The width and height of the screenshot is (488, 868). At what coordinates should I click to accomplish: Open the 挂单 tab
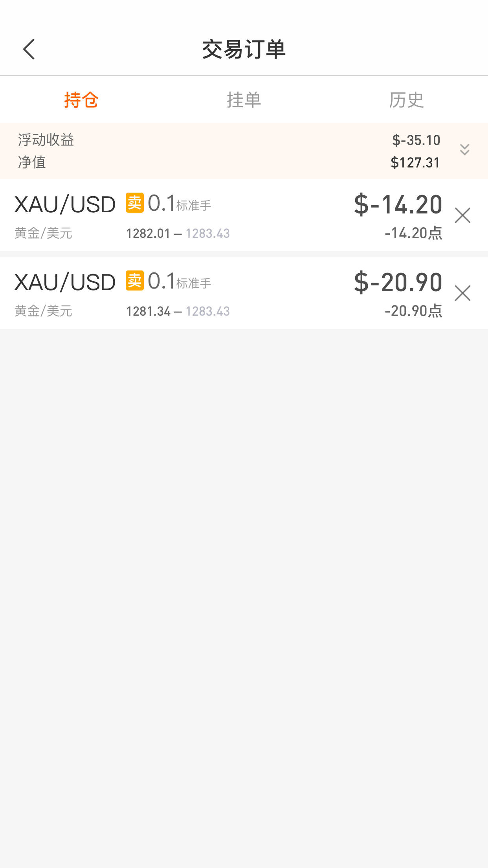tap(244, 100)
